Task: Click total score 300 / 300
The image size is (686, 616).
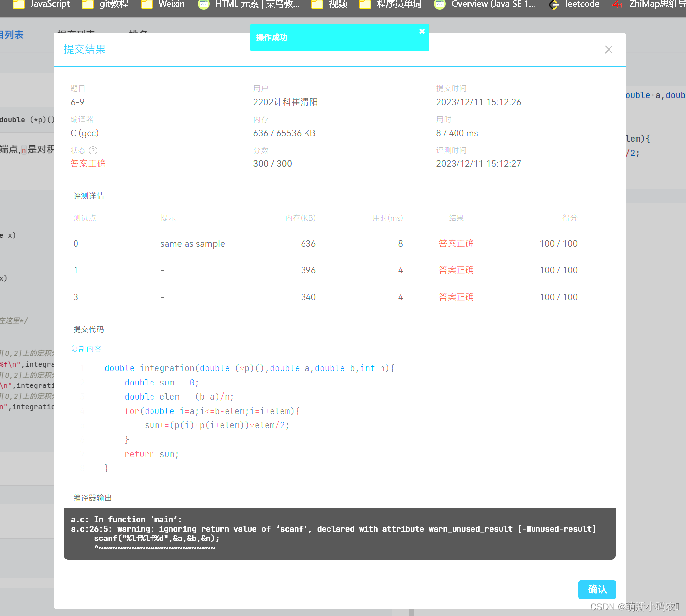Action: pos(272,163)
